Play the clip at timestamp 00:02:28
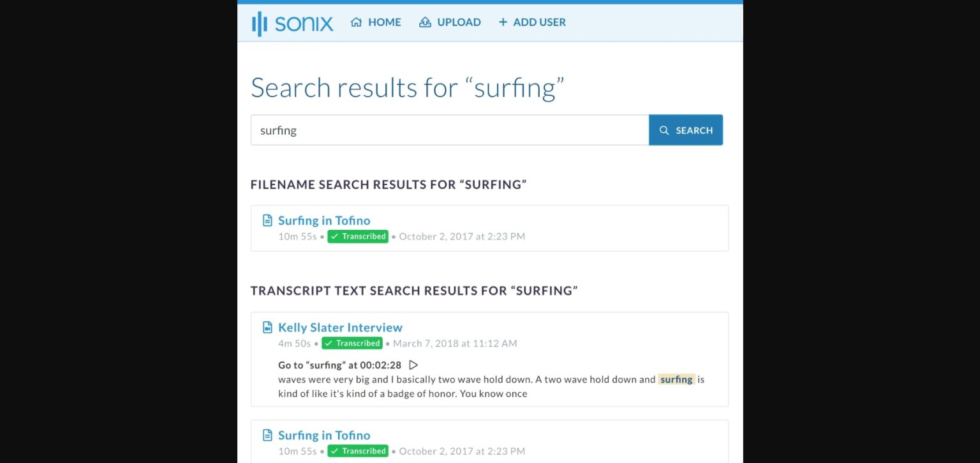Image resolution: width=980 pixels, height=463 pixels. point(413,365)
